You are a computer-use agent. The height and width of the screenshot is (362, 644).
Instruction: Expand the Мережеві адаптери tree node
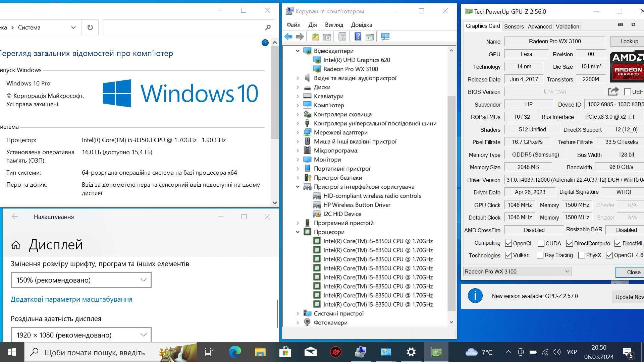[x=298, y=132]
